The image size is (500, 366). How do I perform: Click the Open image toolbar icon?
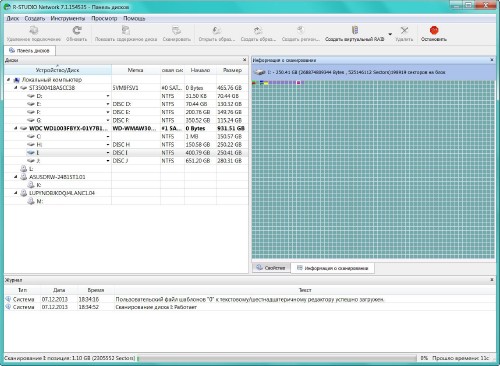[x=217, y=31]
